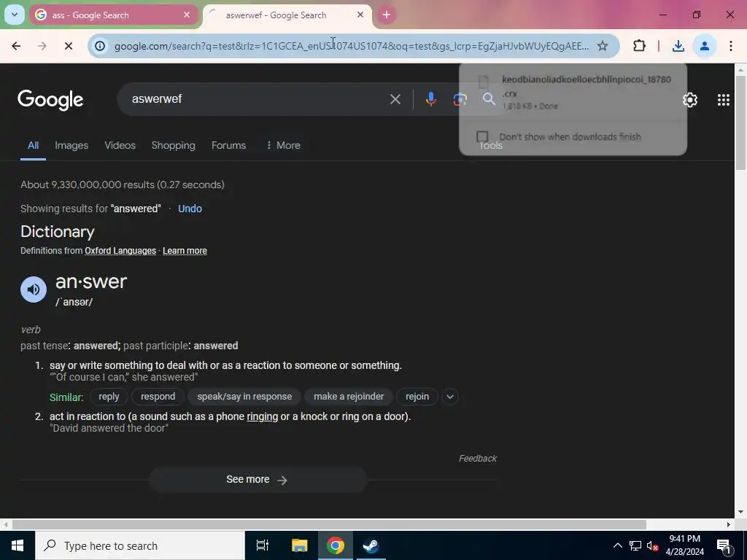Select the All results tab
This screenshot has width=747, height=560.
(x=33, y=146)
